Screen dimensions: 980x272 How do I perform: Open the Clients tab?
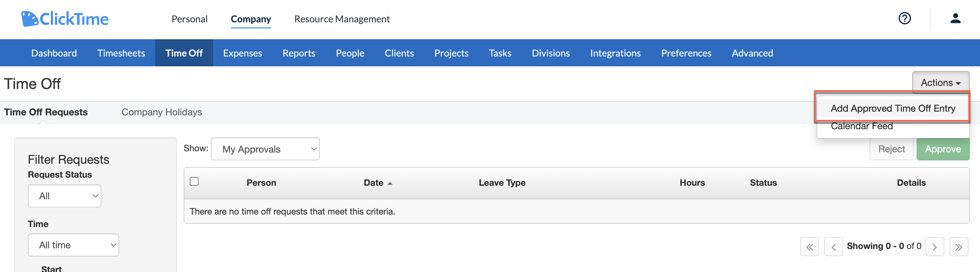[399, 53]
